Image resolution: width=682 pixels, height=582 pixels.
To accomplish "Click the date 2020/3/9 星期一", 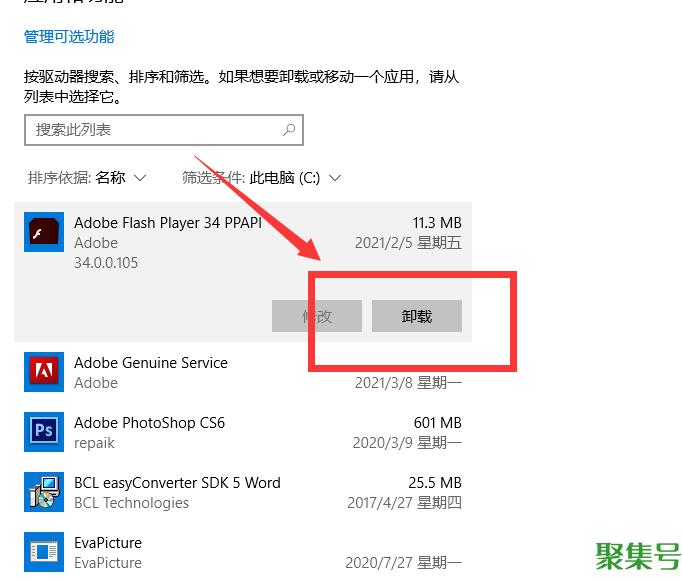I will 407,443.
